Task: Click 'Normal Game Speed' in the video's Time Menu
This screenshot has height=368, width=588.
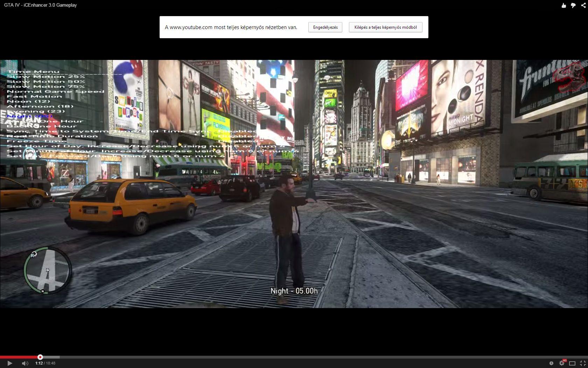Action: [56, 91]
